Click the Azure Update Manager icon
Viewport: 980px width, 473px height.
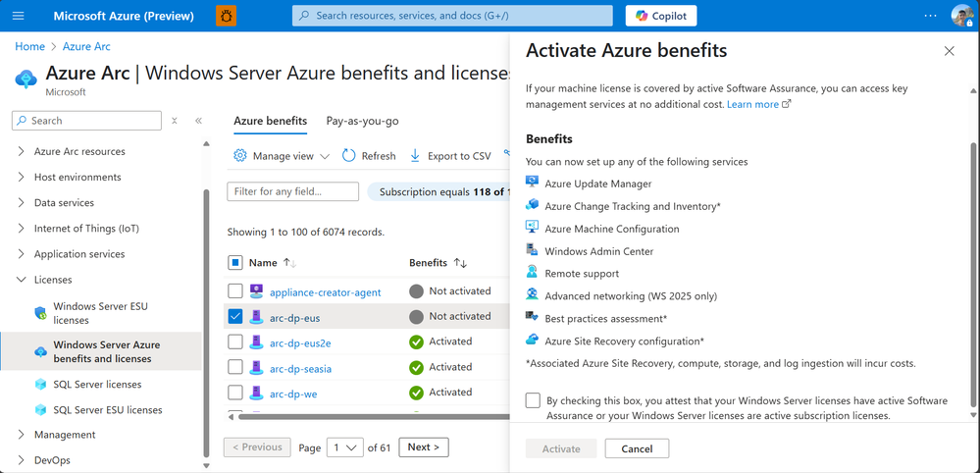532,183
